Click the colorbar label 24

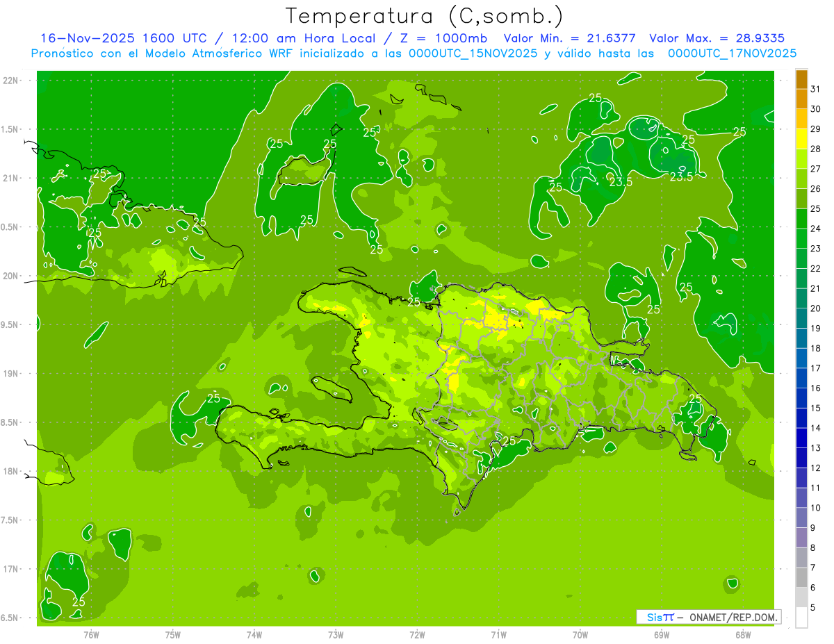816,229
